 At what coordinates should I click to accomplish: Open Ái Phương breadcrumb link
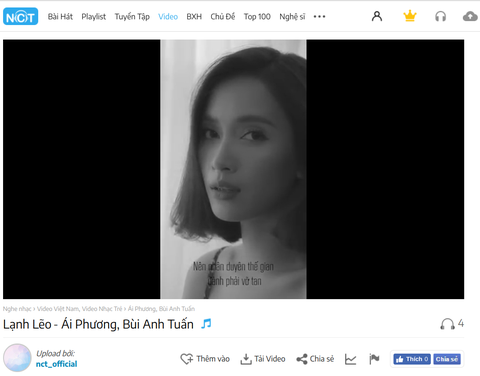(x=142, y=309)
